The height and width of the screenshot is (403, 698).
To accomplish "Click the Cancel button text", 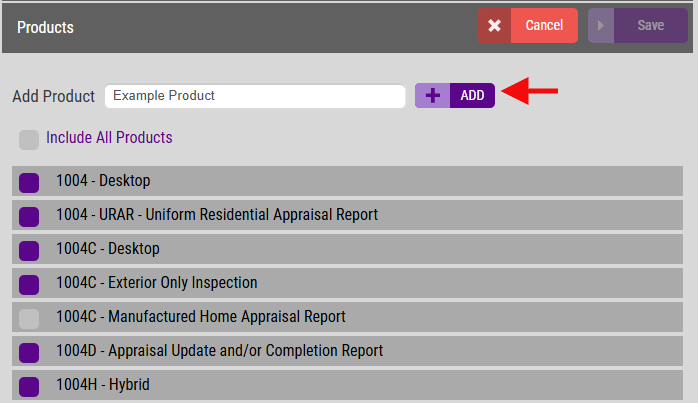I will [x=544, y=25].
